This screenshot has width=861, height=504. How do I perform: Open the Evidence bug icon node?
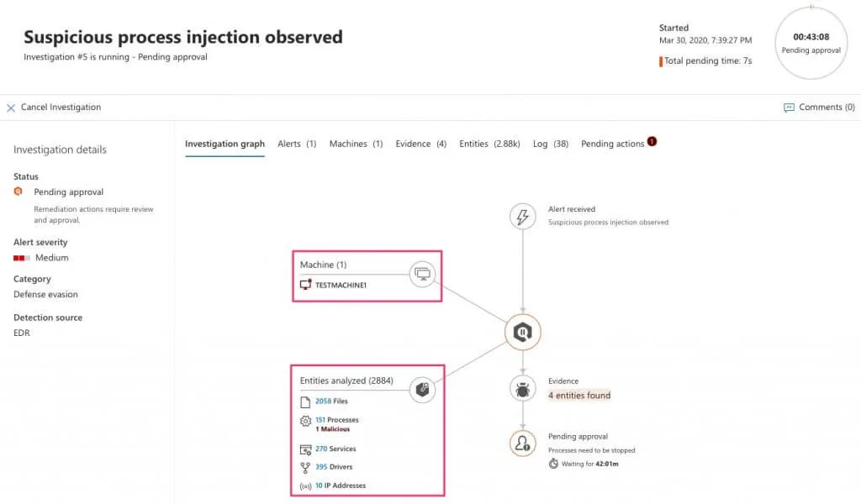pyautogui.click(x=523, y=388)
